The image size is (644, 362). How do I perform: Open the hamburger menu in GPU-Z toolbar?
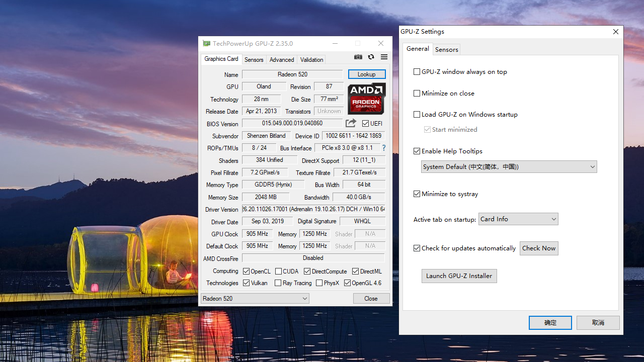[383, 57]
